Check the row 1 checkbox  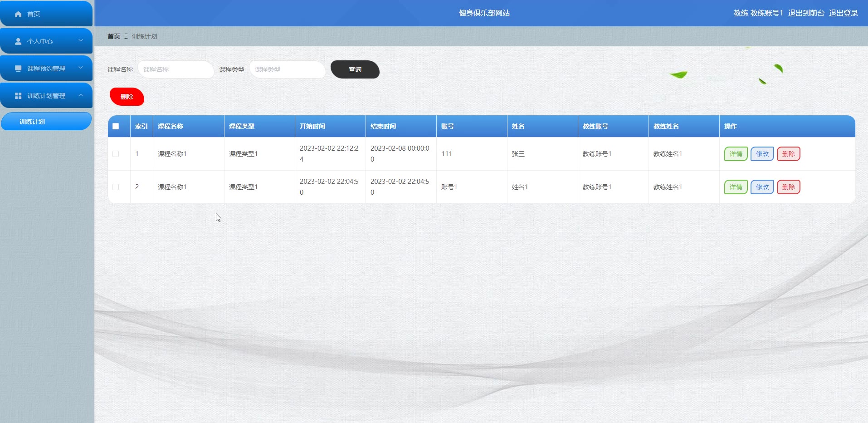point(116,154)
